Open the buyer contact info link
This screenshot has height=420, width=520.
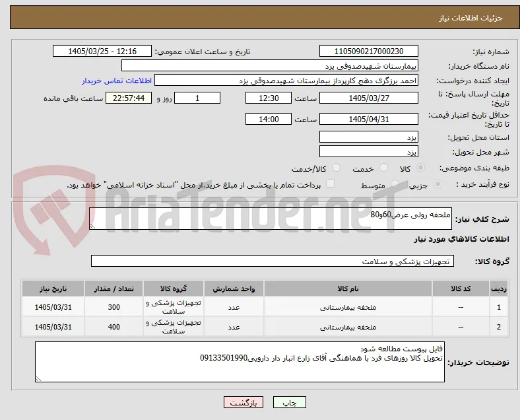(117, 81)
